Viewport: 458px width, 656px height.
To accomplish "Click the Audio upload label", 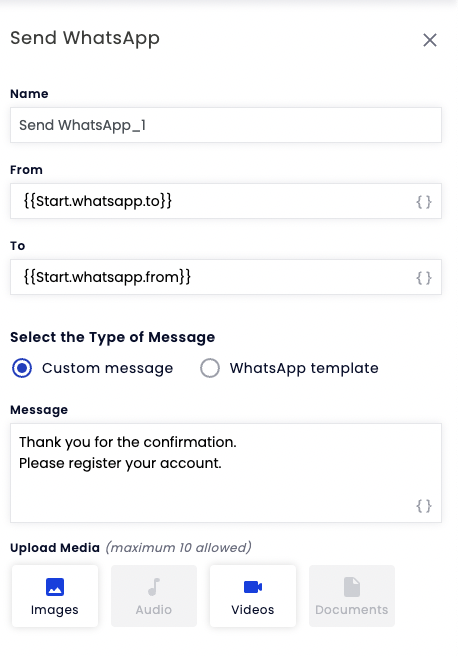I will click(154, 610).
